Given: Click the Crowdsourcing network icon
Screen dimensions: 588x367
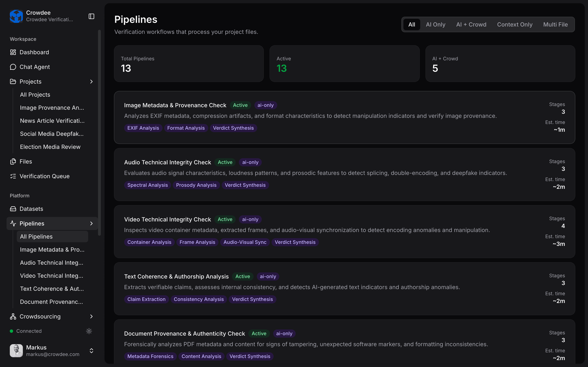Looking at the screenshot, I should click(13, 316).
